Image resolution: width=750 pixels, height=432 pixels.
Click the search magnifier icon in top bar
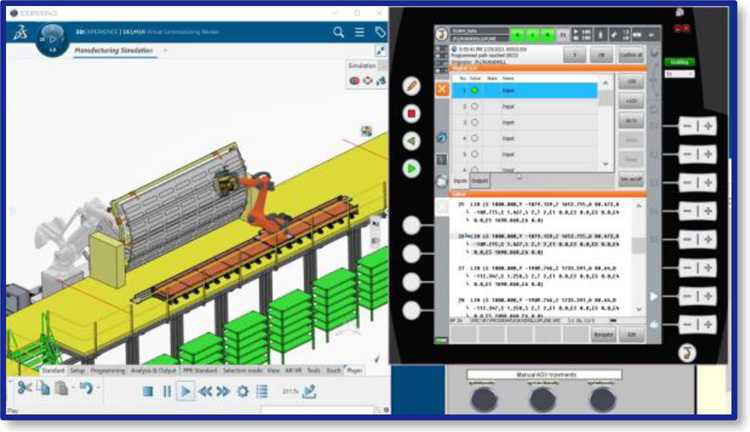(338, 33)
